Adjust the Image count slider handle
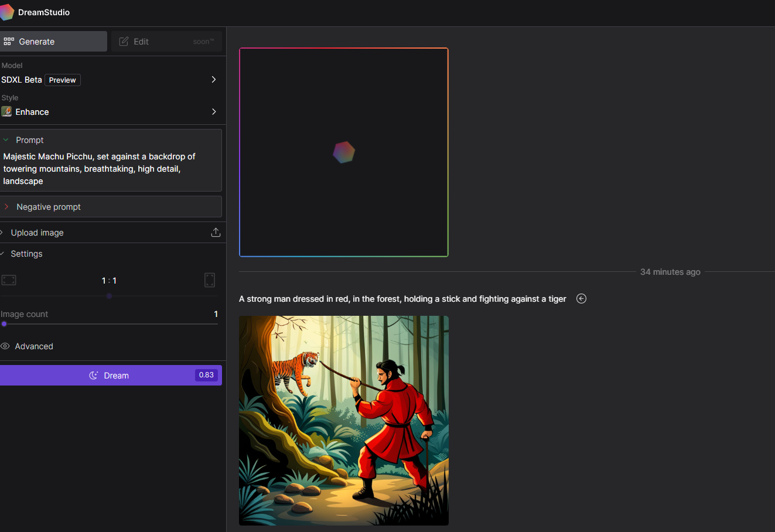 coord(4,324)
